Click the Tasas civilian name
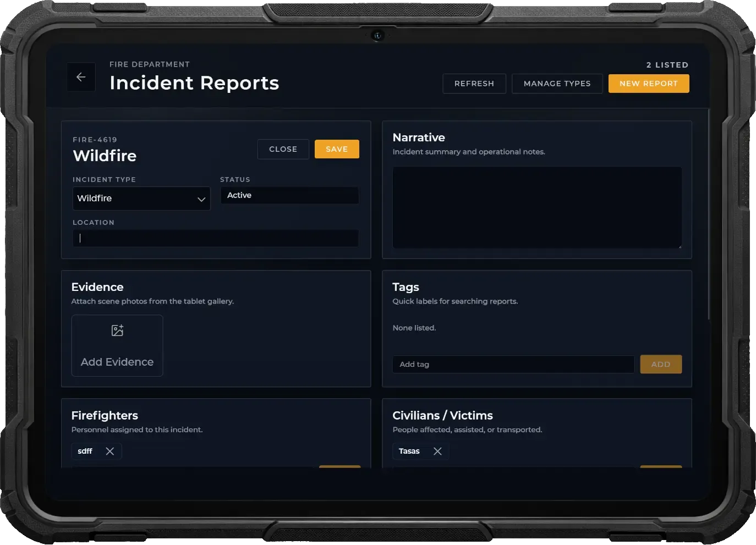Image resolution: width=756 pixels, height=545 pixels. tap(409, 451)
